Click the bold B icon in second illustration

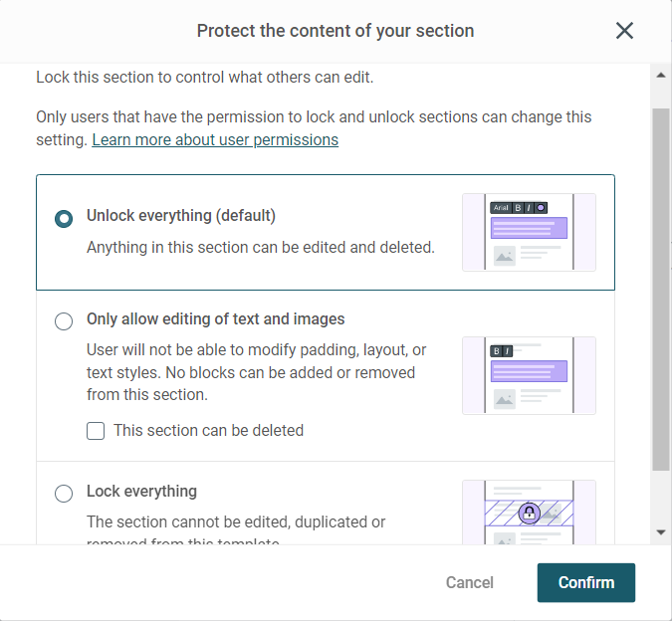(x=497, y=351)
